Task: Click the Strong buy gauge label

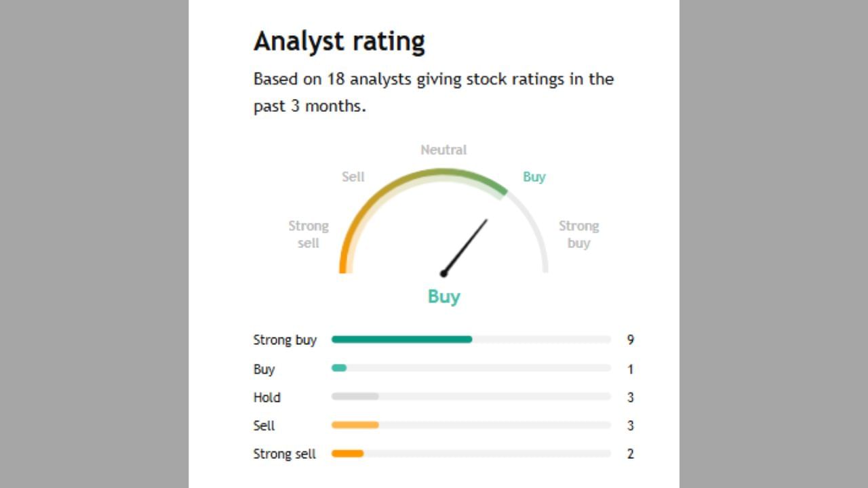Action: coord(578,235)
